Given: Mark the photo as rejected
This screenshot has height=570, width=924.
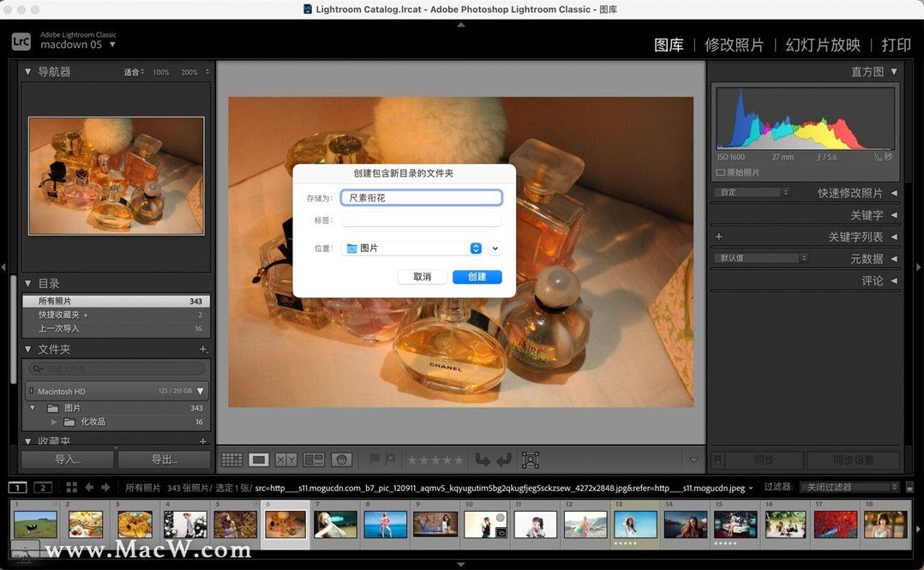Looking at the screenshot, I should click(x=390, y=459).
